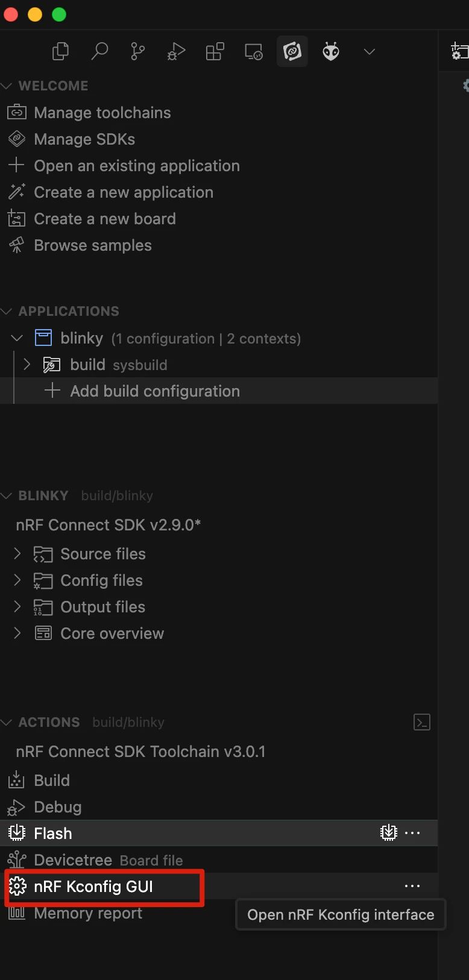Screen dimensions: 469x980
Task: Expand the Source files folder
Action: (17, 554)
